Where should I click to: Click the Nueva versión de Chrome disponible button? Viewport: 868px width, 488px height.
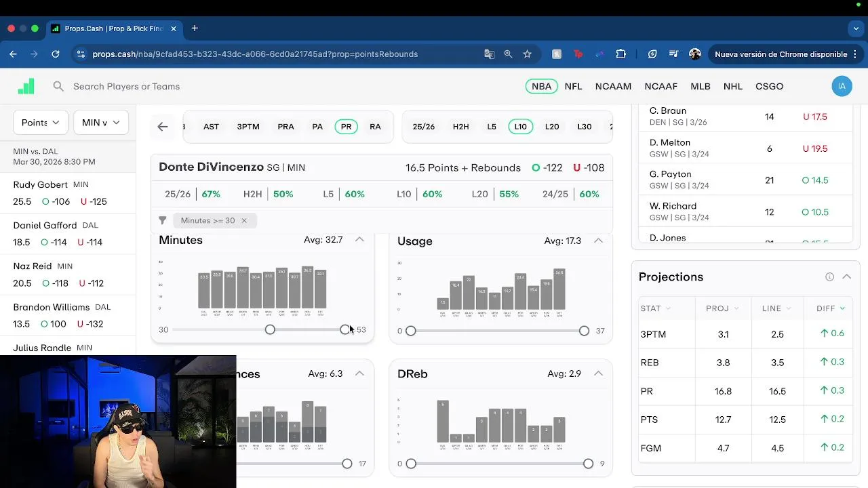[x=781, y=54]
